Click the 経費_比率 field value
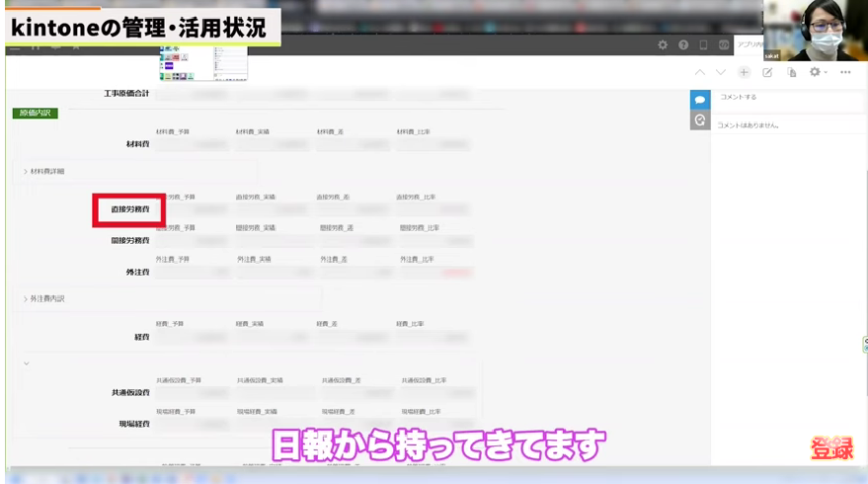The width and height of the screenshot is (868, 484). click(x=434, y=337)
